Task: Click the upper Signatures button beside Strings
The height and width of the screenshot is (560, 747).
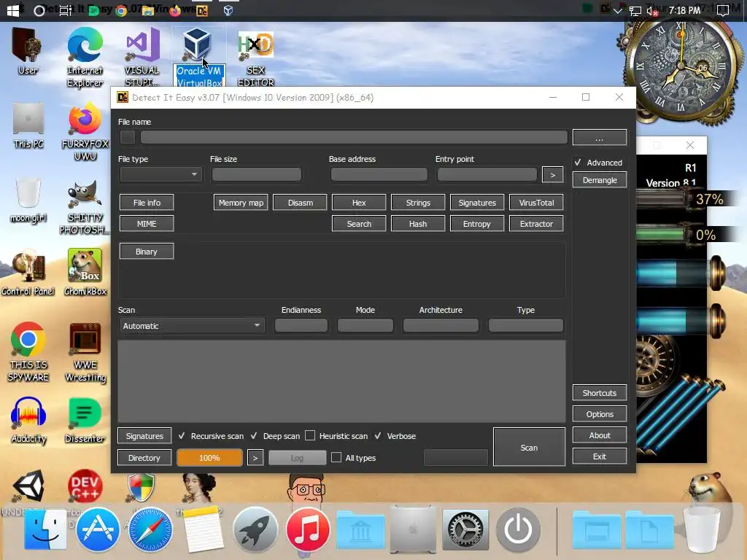Action: coord(477,203)
